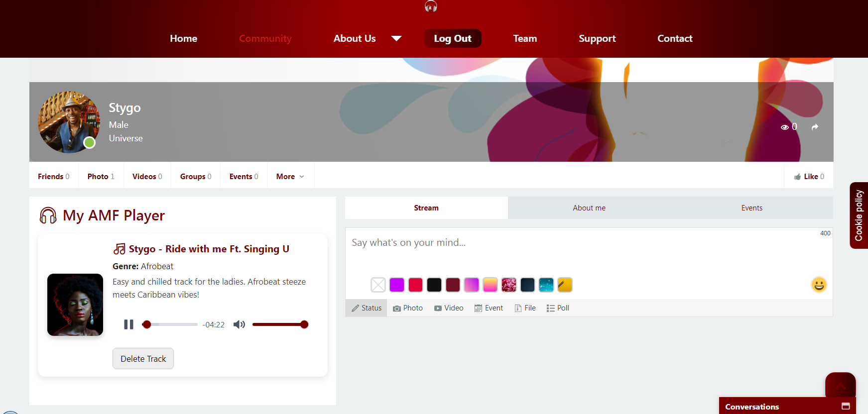Mute the player volume speaker icon

[239, 324]
